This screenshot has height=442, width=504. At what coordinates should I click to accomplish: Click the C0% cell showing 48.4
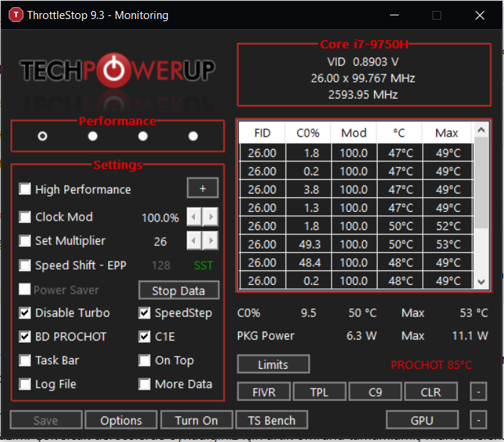coord(308,262)
